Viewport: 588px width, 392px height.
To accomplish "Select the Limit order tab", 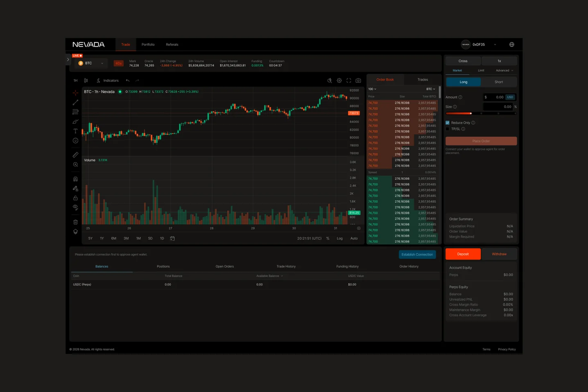I will [x=481, y=70].
